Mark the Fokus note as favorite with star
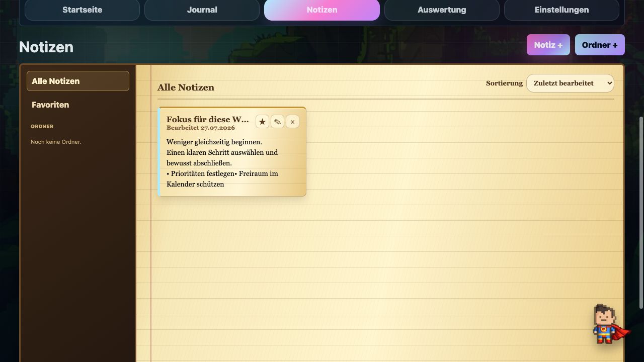Screen dimensions: 644x362 [x=262, y=122]
